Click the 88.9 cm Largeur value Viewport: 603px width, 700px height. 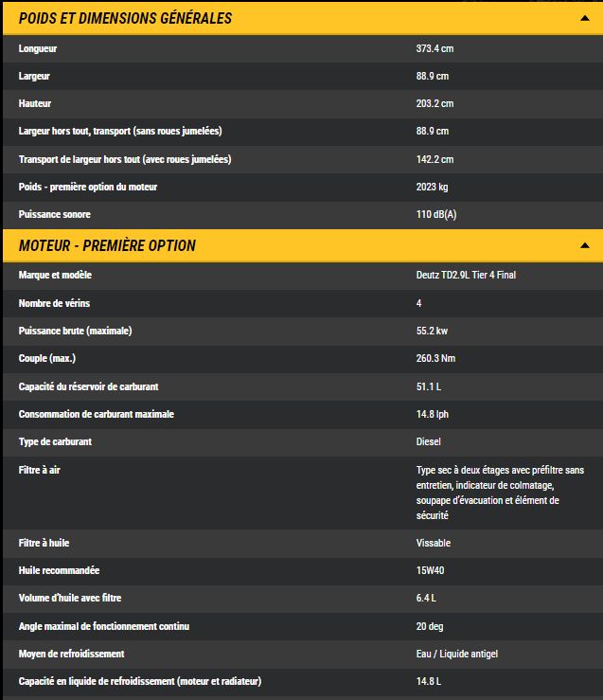[433, 76]
